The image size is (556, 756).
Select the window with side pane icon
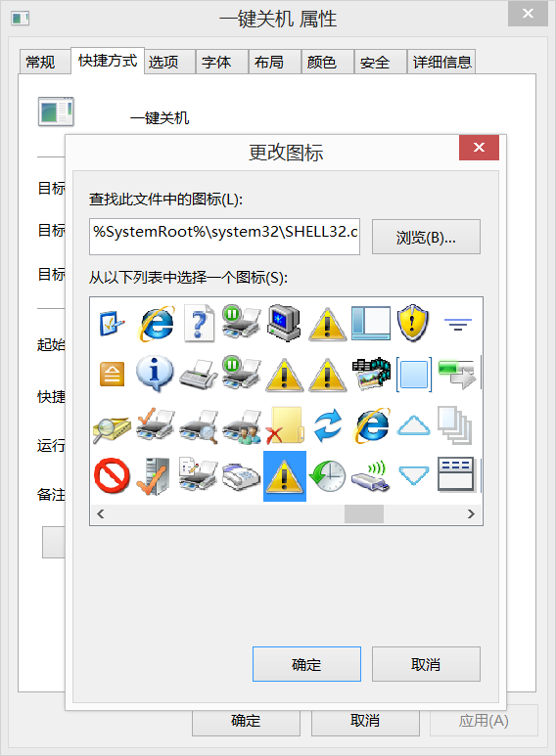pyautogui.click(x=371, y=323)
